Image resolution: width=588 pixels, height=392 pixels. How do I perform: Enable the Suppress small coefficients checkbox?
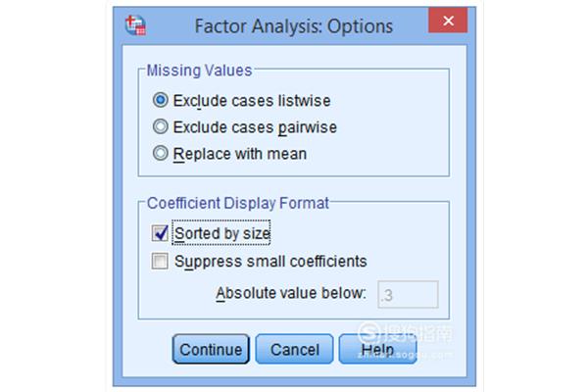click(x=160, y=261)
